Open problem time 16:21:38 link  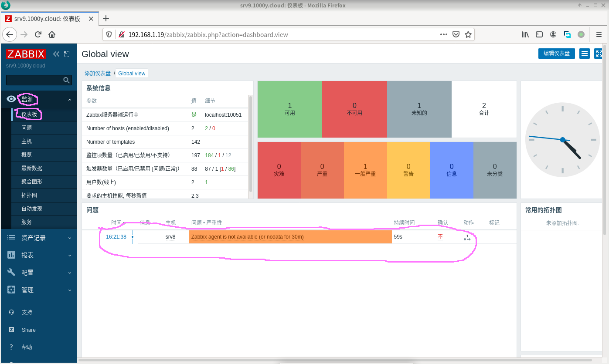(116, 237)
